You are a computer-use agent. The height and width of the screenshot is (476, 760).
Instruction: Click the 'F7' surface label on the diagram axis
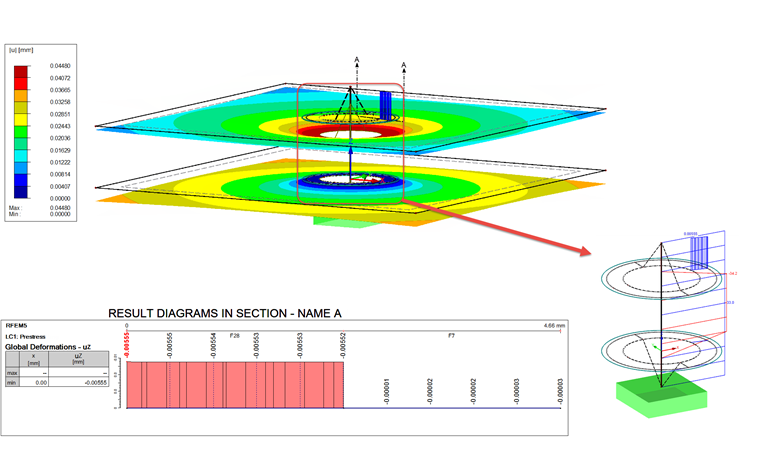452,335
